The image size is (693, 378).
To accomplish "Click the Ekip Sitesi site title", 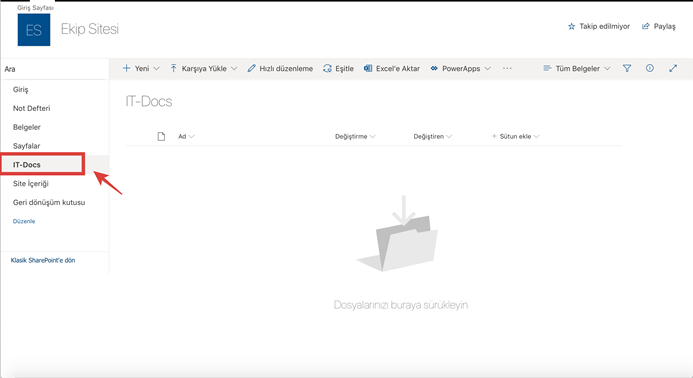I will (x=90, y=29).
